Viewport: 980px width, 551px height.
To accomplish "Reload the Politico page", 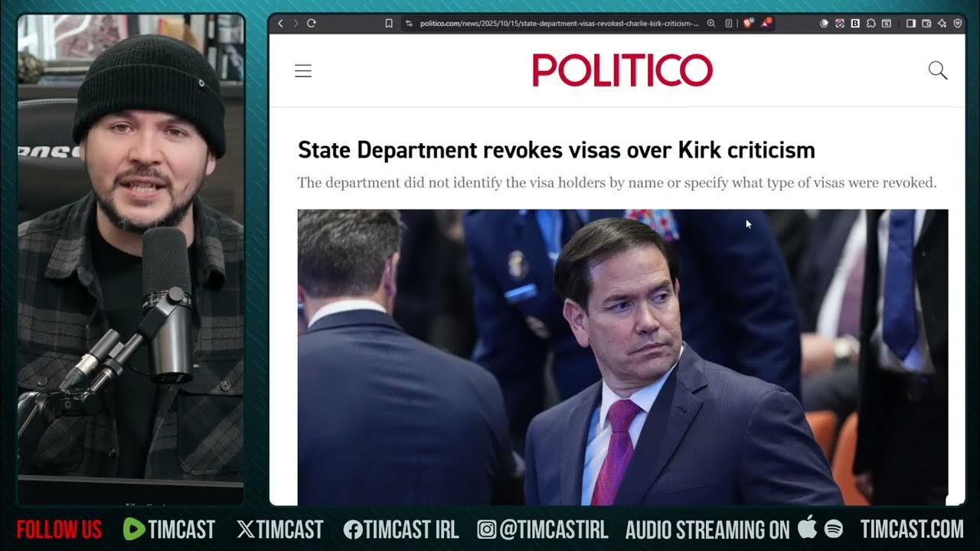I will pyautogui.click(x=312, y=24).
